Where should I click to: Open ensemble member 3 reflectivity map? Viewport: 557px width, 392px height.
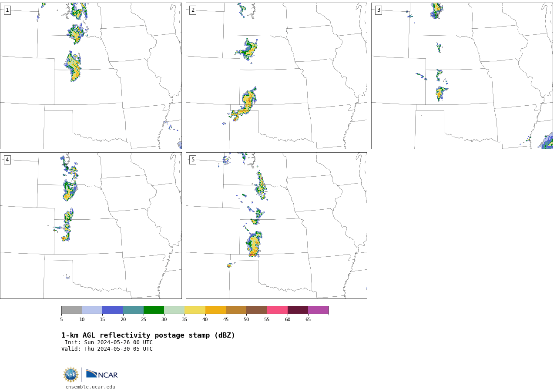click(x=462, y=76)
